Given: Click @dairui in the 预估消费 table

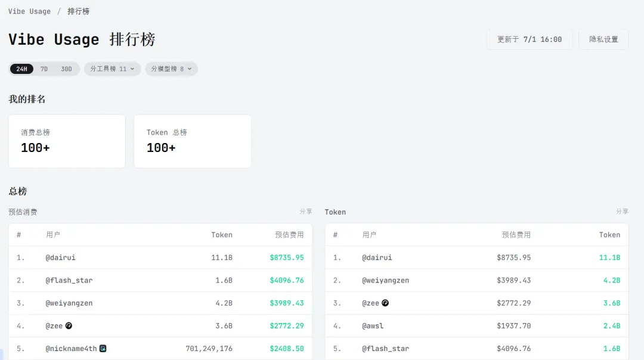Looking at the screenshot, I should (x=60, y=258).
